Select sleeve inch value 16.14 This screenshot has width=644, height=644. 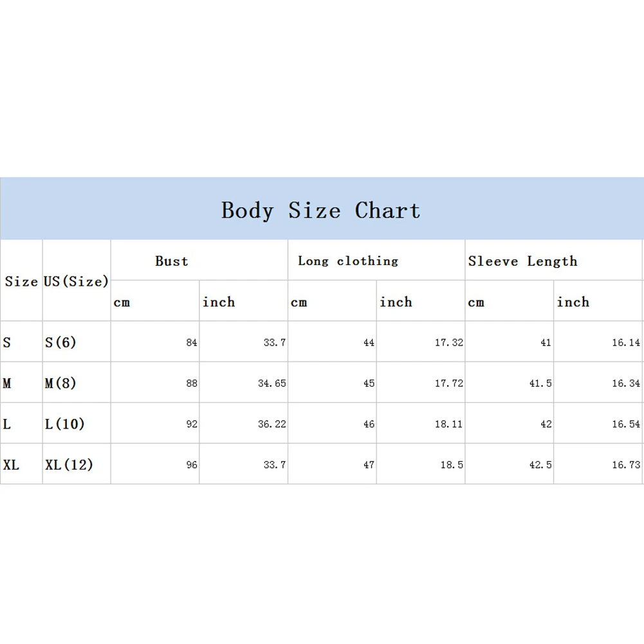click(x=626, y=342)
